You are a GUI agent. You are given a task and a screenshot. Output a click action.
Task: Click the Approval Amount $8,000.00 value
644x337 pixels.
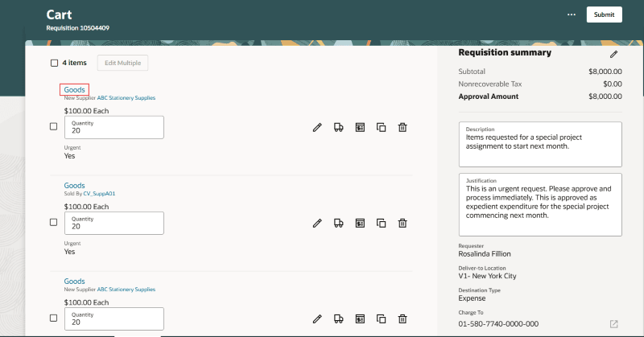605,97
